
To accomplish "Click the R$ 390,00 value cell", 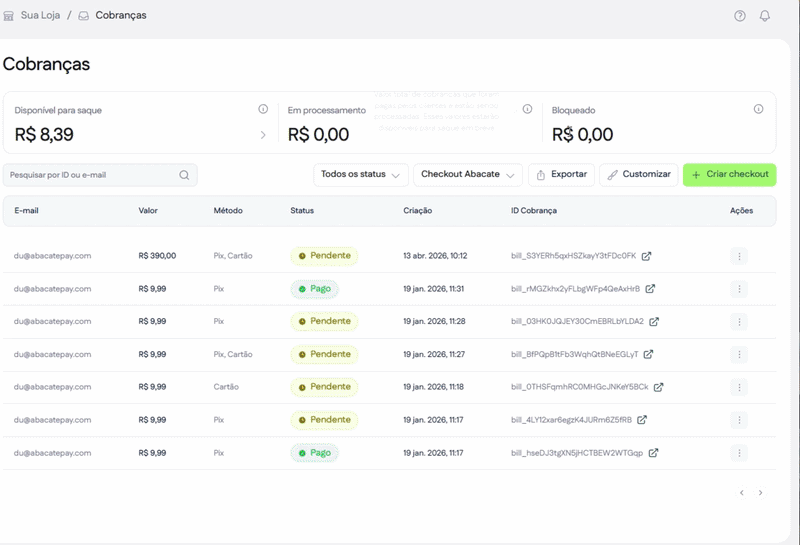I will pos(157,256).
